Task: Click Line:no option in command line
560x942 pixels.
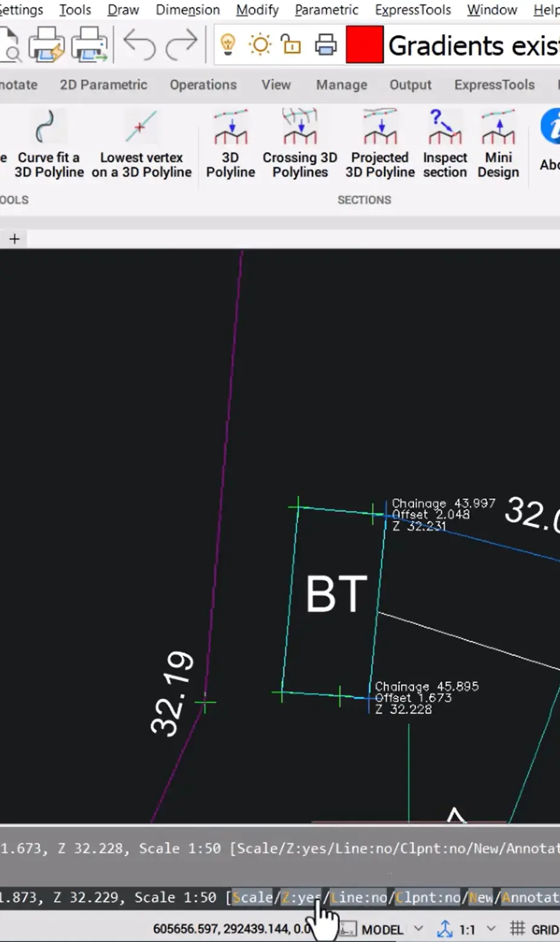Action: [x=359, y=897]
